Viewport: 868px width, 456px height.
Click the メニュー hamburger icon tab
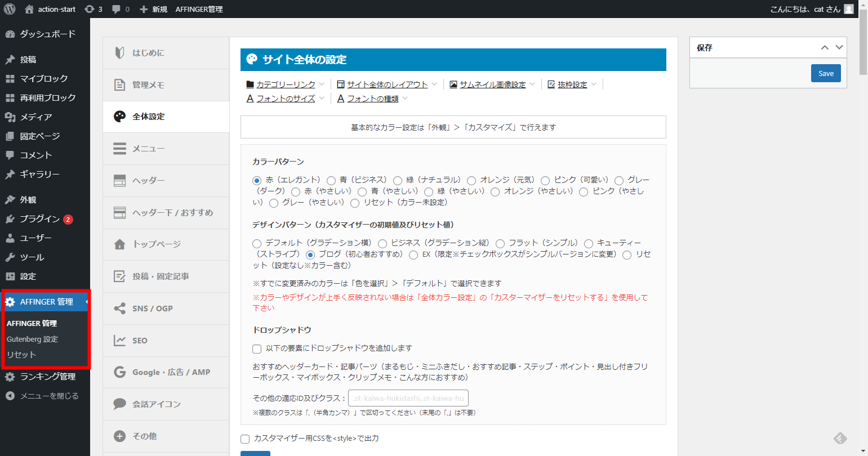tap(119, 149)
